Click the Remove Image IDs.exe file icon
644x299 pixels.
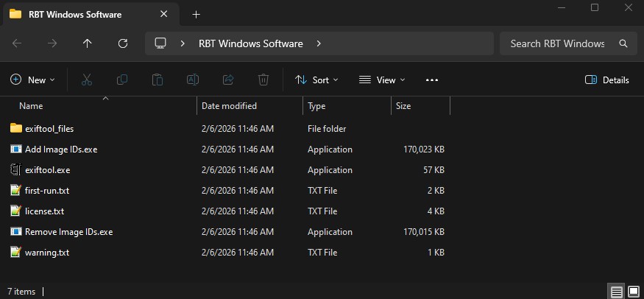click(x=16, y=232)
